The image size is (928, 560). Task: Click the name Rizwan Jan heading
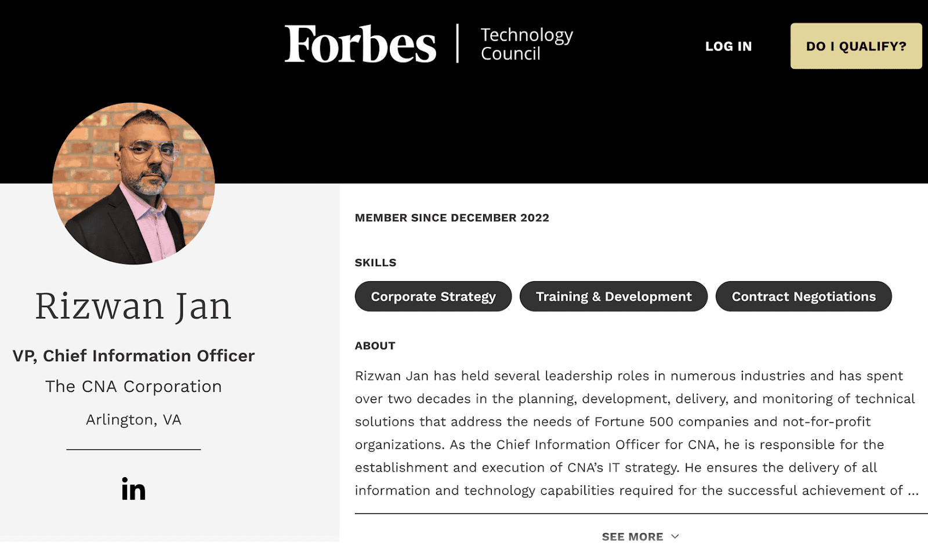[x=133, y=306]
